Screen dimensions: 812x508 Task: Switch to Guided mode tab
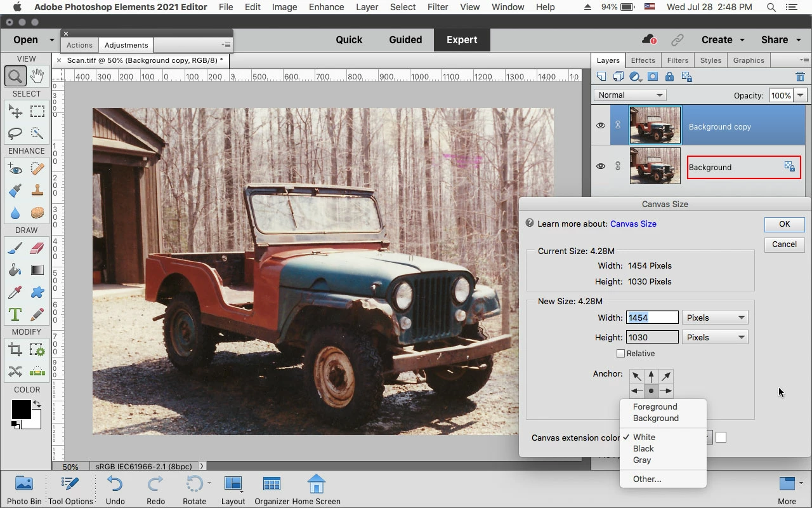[405, 39]
